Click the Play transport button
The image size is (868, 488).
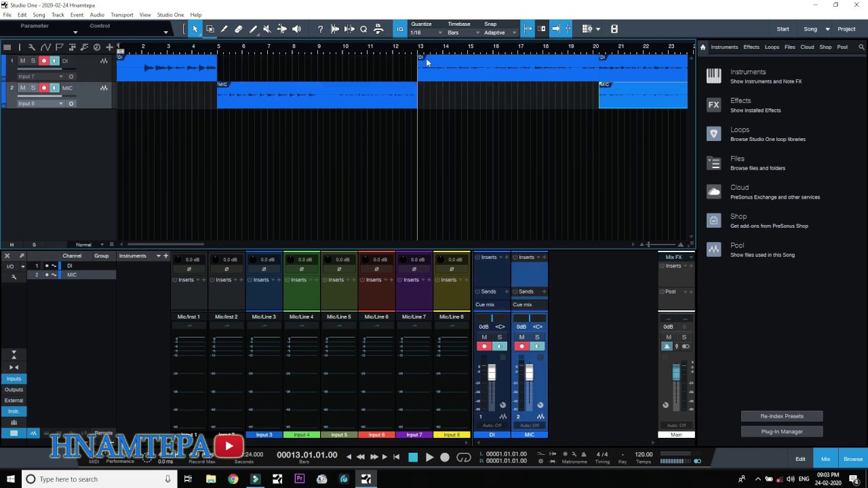(429, 457)
